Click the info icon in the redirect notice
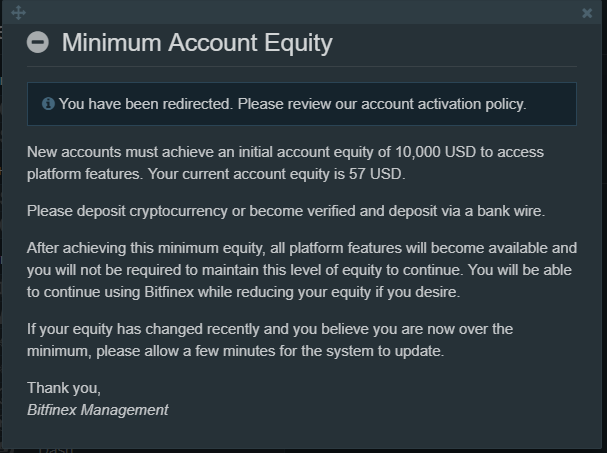Viewport: 607px width, 453px height. (x=48, y=104)
